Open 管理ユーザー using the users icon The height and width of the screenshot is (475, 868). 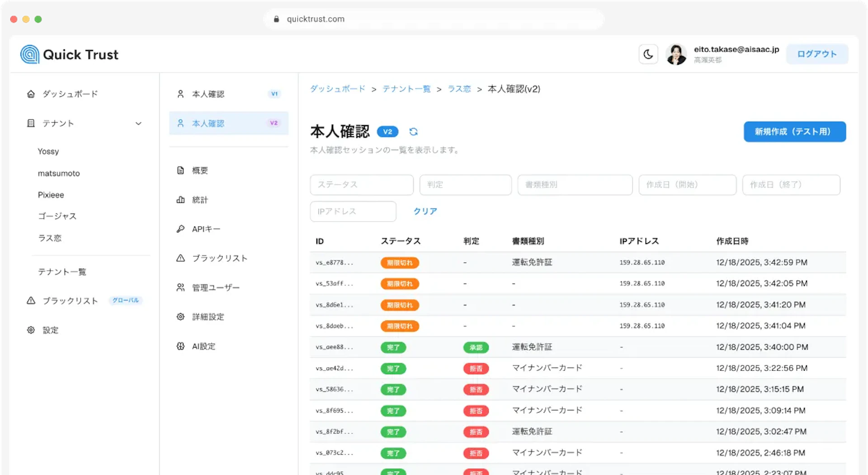[180, 287]
